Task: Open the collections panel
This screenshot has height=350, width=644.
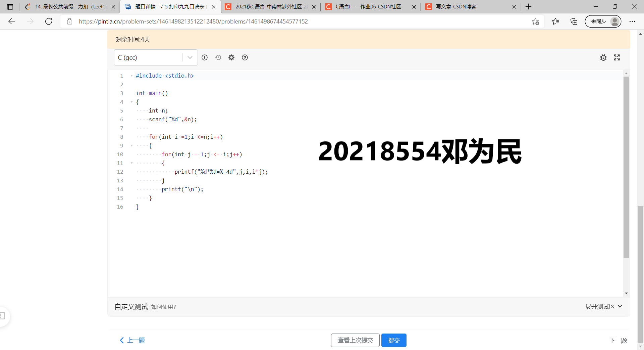Action: pos(574,21)
